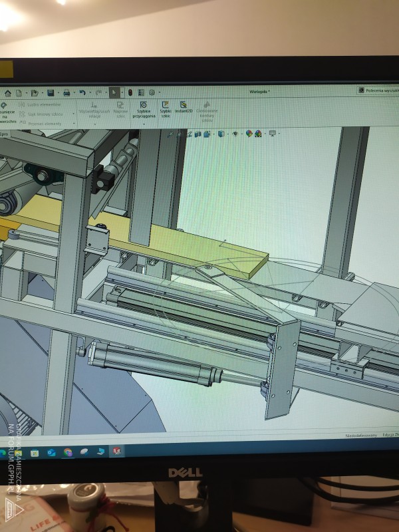The image size is (399, 532).
Task: Expand the dropdown arrow beside the Undo icon
Action: pos(88,93)
